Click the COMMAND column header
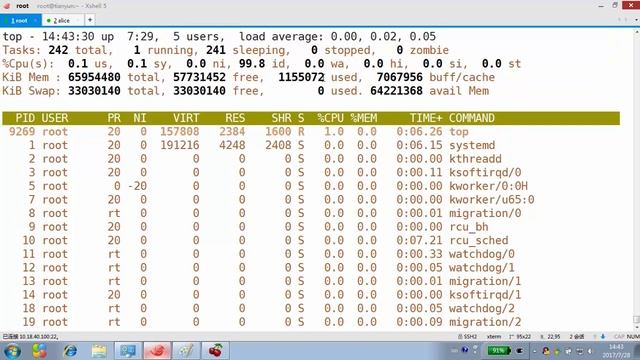Image resolution: width=640 pixels, height=360 pixels. click(x=472, y=118)
